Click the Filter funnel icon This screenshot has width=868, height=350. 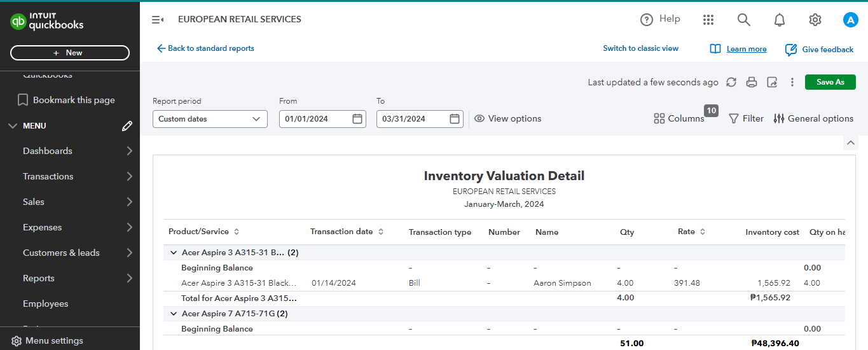734,118
